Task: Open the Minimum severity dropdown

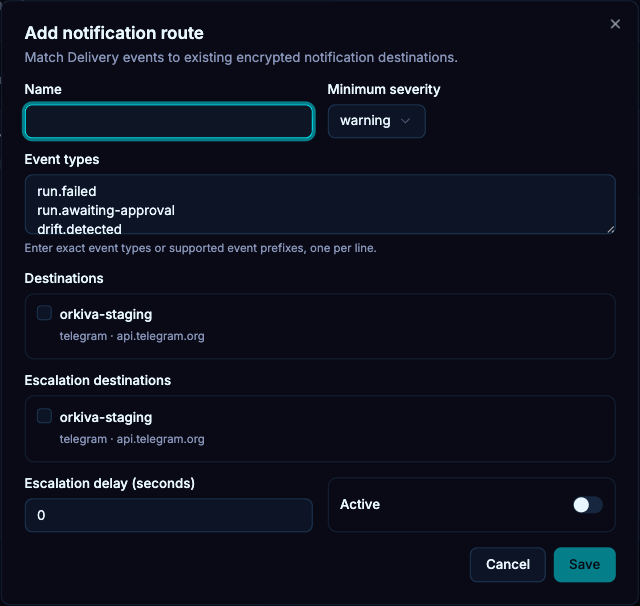Action: coord(376,121)
